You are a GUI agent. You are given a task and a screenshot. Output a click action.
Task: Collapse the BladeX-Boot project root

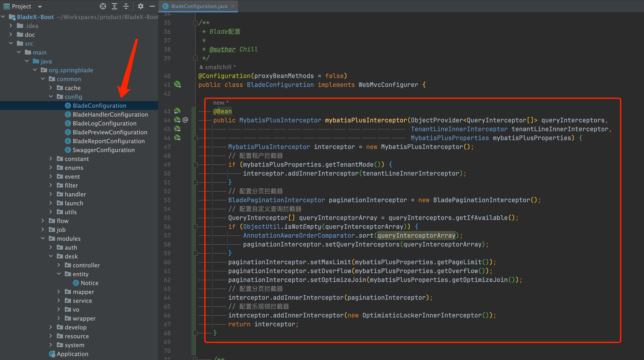click(3, 17)
